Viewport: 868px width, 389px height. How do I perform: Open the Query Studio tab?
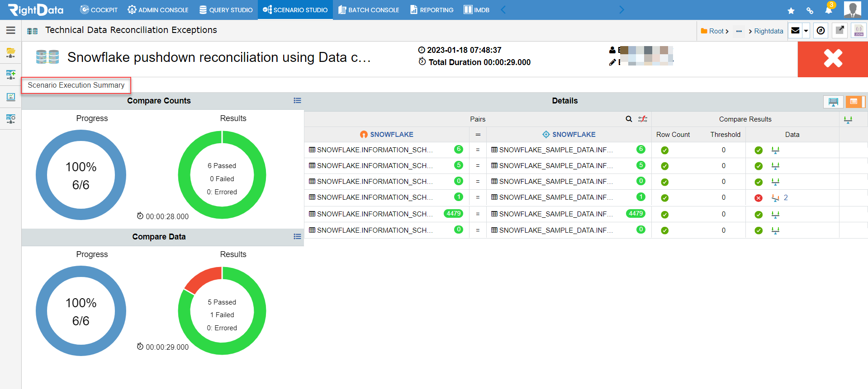click(226, 10)
